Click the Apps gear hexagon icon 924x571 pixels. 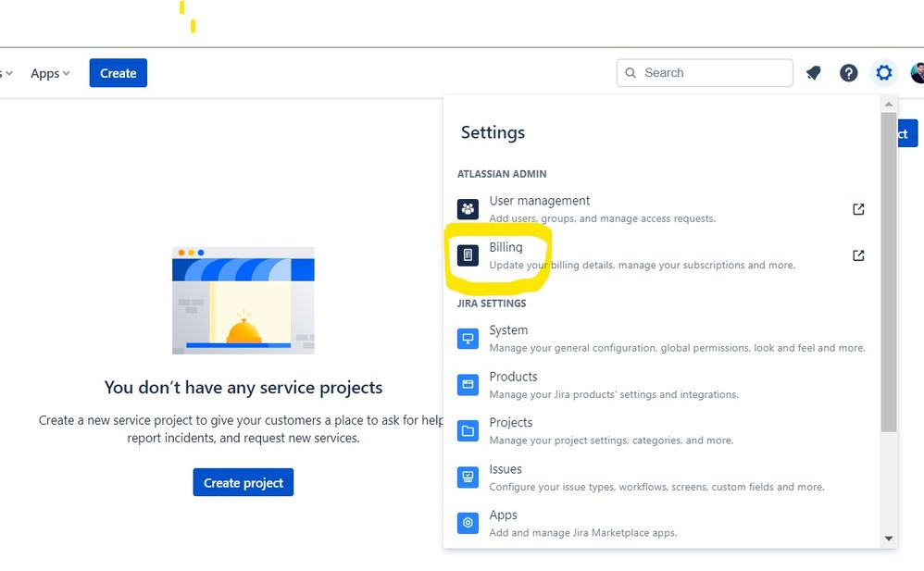pos(468,523)
